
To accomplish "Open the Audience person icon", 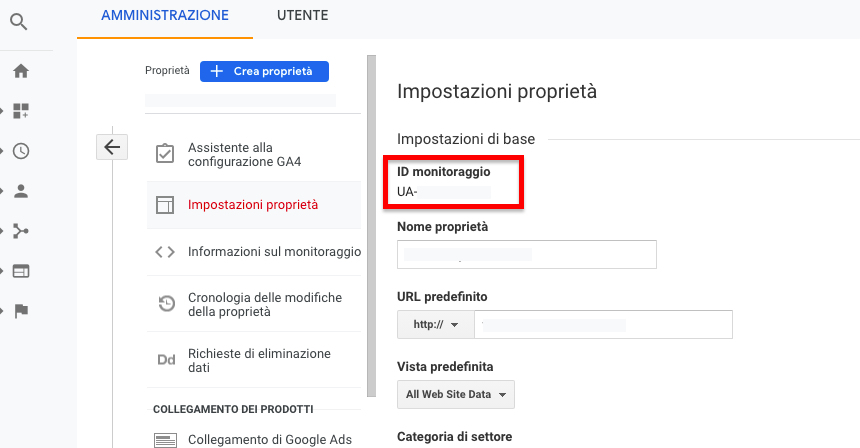I will [21, 191].
